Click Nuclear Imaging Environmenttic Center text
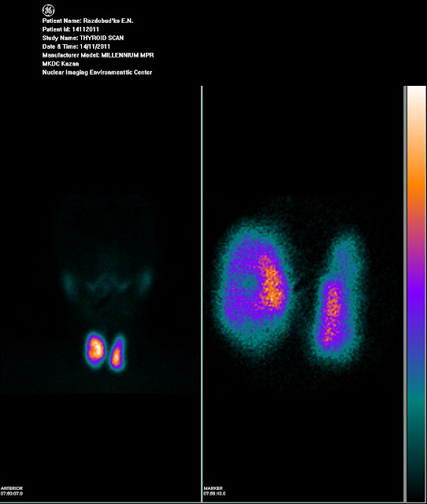427x504 pixels. (x=97, y=72)
